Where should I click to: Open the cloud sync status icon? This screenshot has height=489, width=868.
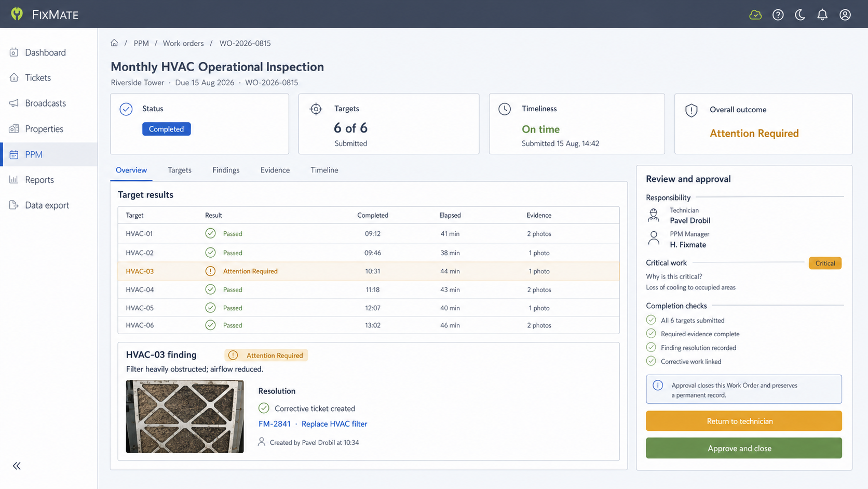[x=755, y=15]
